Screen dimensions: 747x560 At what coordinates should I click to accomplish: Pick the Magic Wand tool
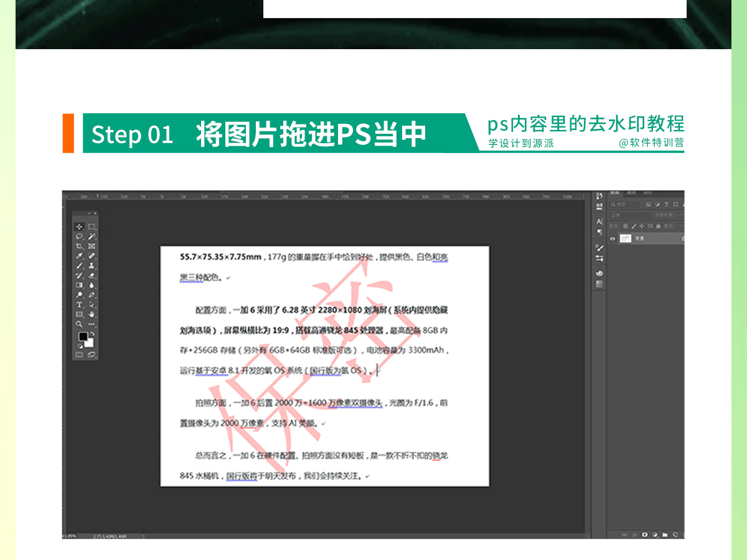click(92, 237)
